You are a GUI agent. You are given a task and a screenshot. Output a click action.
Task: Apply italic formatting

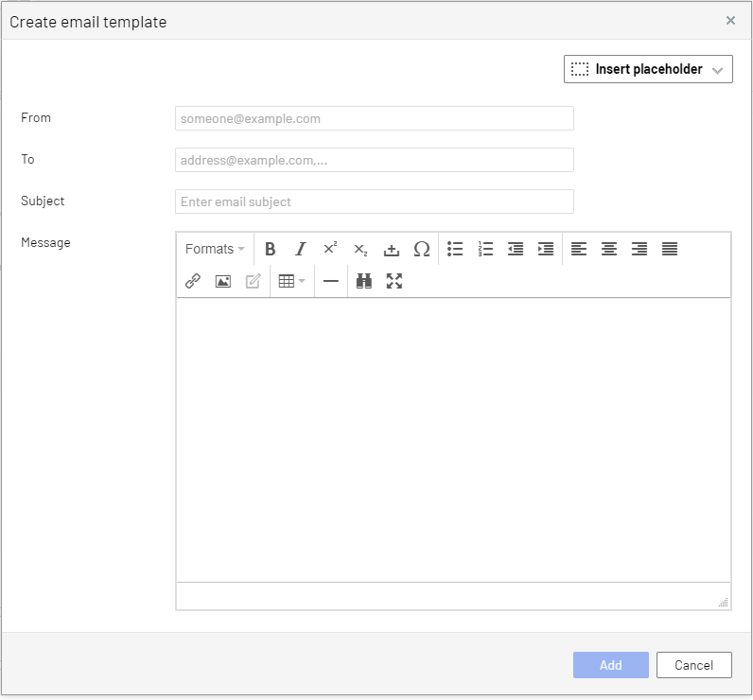coord(301,249)
